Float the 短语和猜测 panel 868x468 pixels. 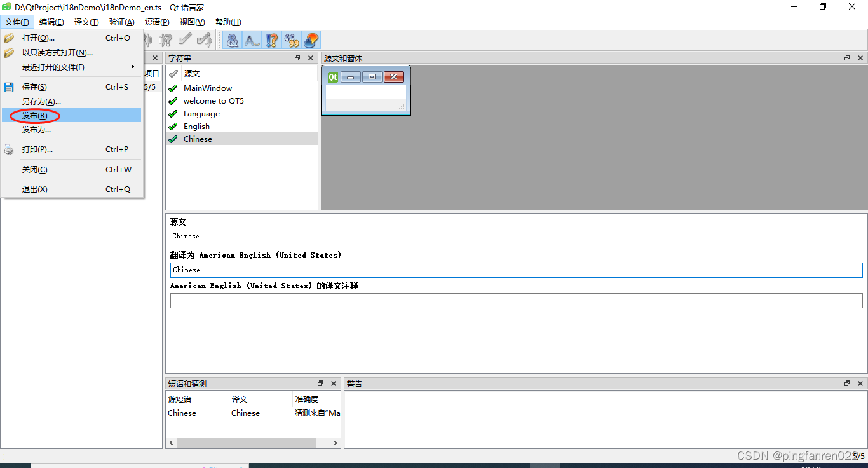pos(320,383)
